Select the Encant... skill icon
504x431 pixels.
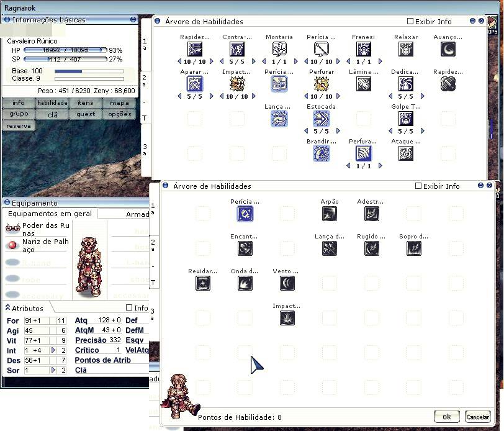pos(245,248)
